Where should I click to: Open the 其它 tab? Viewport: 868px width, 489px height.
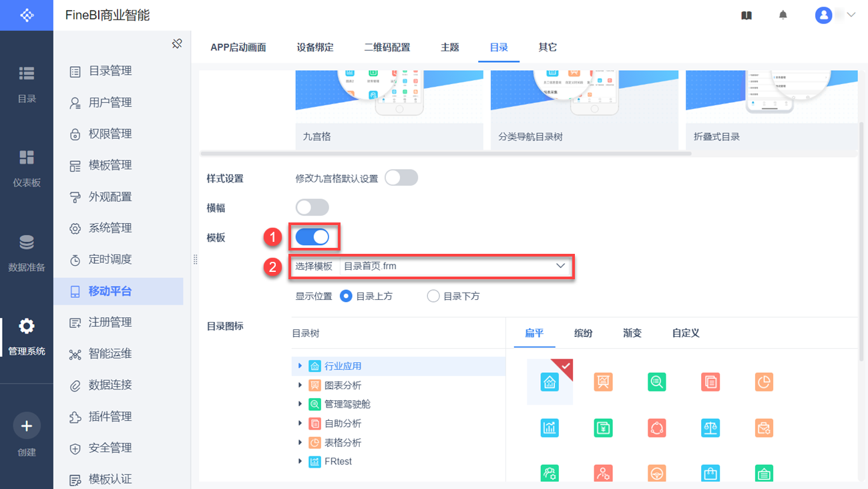548,47
